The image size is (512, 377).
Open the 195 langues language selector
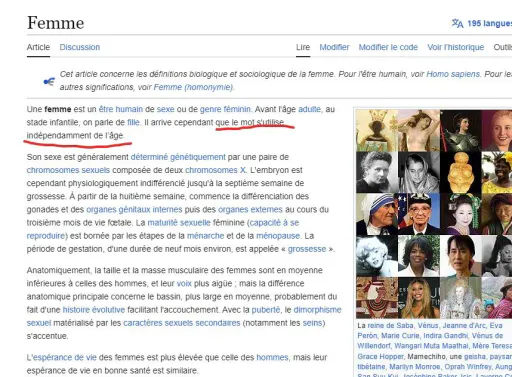click(489, 23)
